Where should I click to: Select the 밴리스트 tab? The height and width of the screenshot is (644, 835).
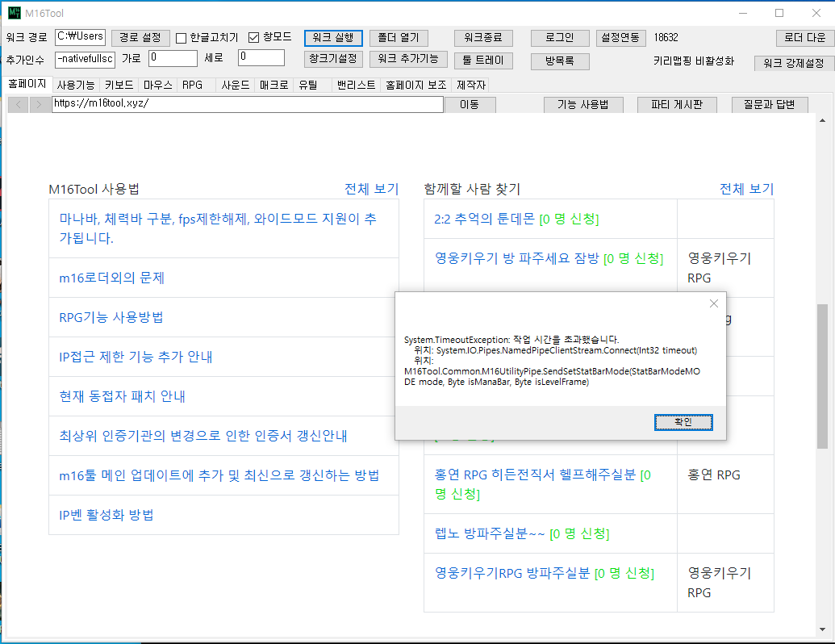(x=356, y=85)
